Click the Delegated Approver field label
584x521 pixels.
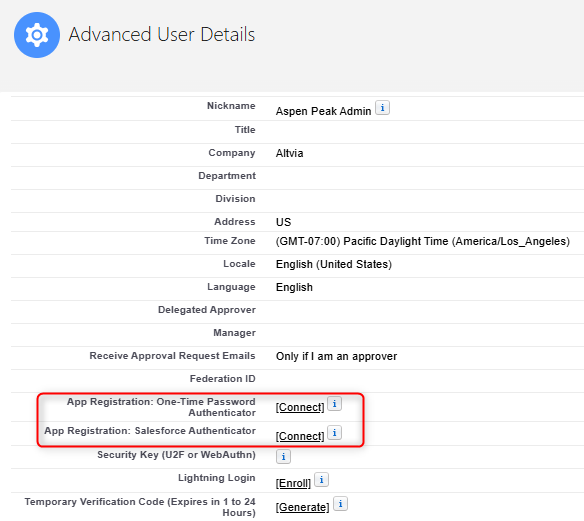pos(207,310)
